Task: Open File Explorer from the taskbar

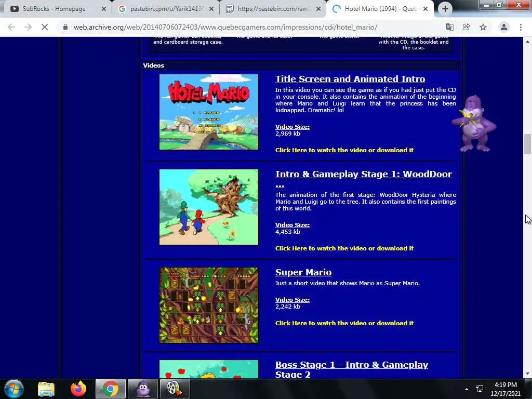Action: (x=46, y=389)
